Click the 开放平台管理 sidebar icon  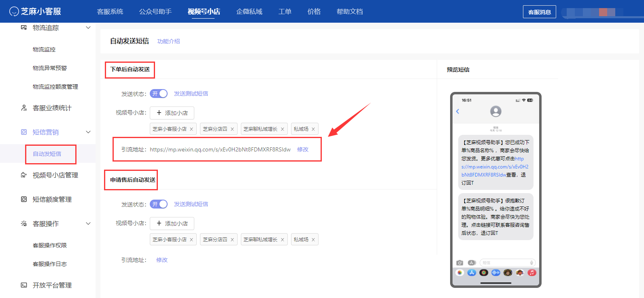point(24,285)
